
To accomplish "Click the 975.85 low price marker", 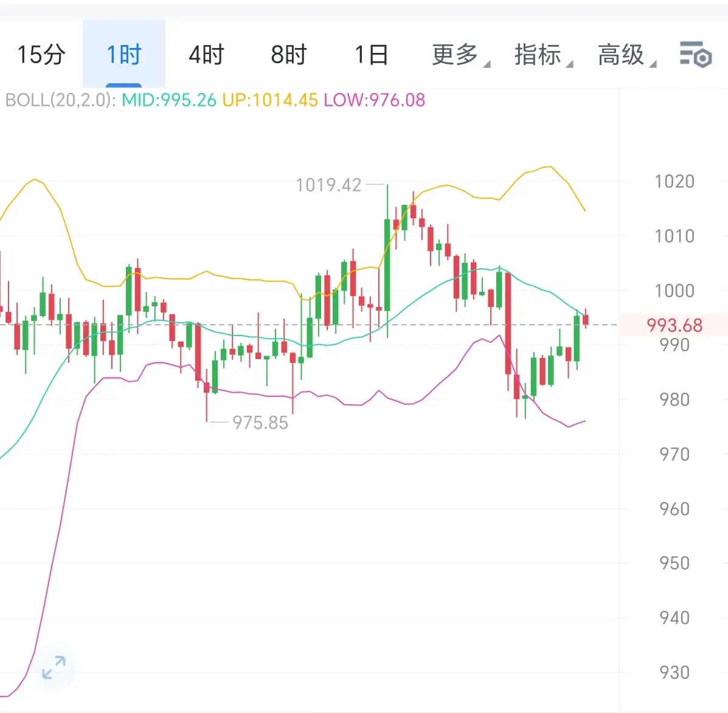I will 260,422.
